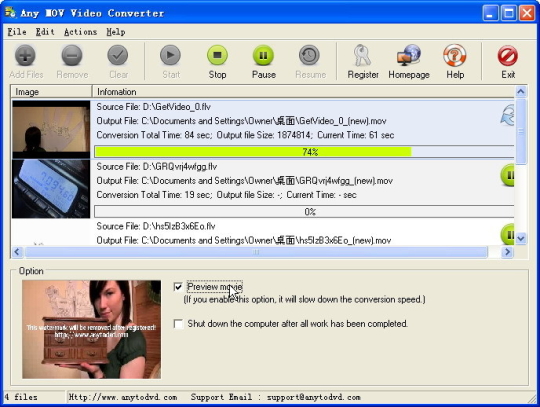Click the text 'Source File: D:\GRQvrj4wfgg.flv'
The height and width of the screenshot is (407, 540).
pyautogui.click(x=157, y=167)
